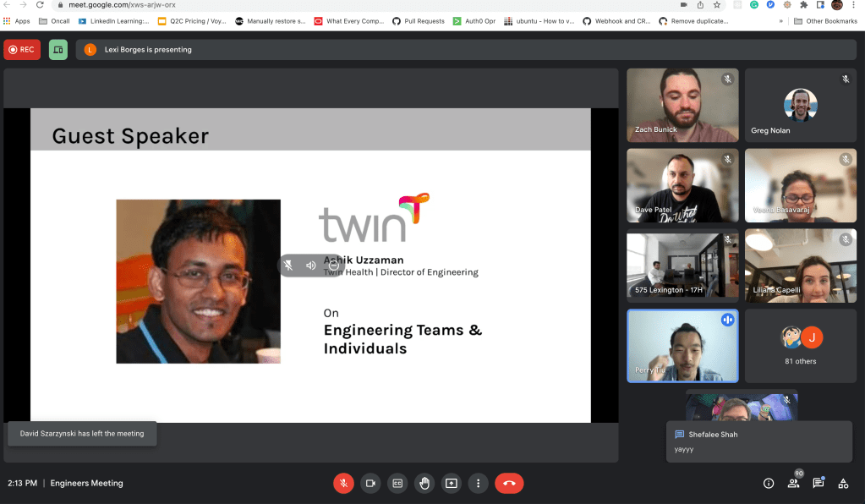865x504 pixels.
Task: Select Perry's highlighted video tile
Action: coord(682,345)
